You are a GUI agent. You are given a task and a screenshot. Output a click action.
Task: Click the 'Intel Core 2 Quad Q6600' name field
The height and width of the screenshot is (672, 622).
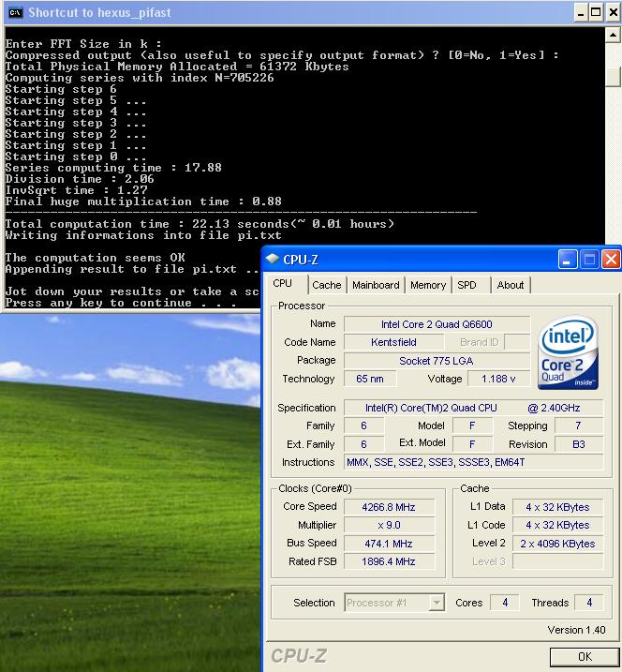pos(437,324)
